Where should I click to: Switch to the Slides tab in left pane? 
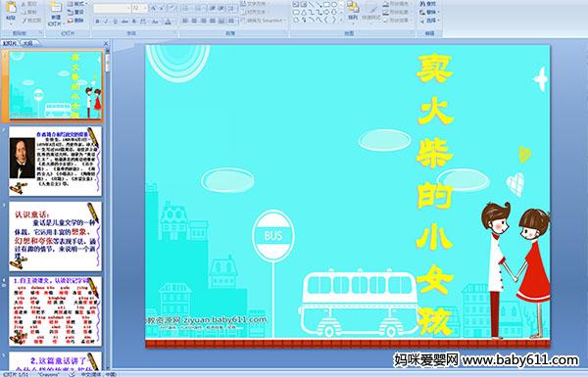coord(10,43)
